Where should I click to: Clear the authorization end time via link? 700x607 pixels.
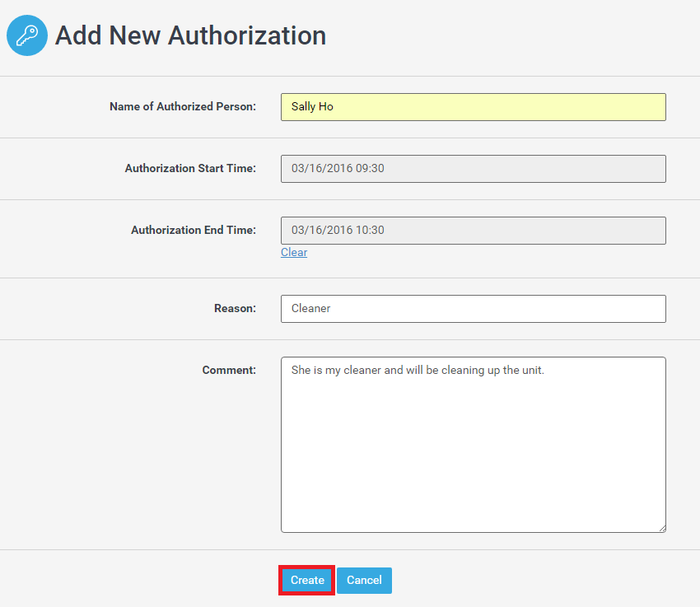294,253
